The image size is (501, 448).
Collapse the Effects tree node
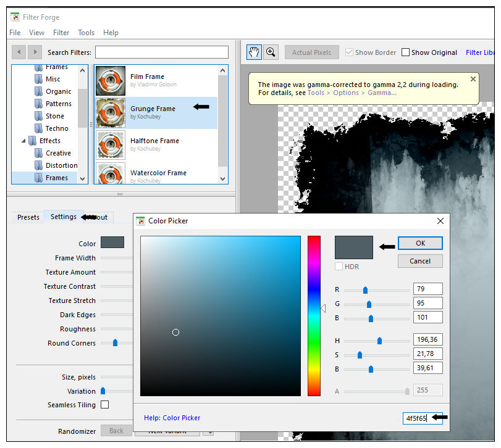click(x=23, y=141)
